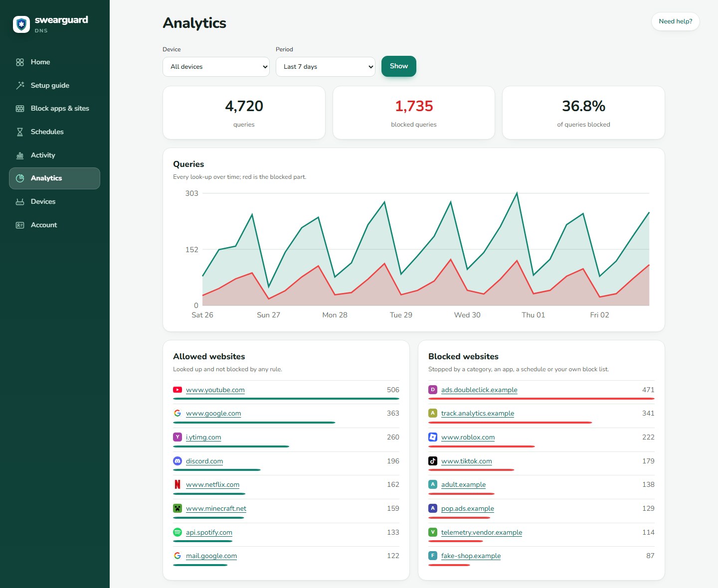Click the 1,735 blocked queries card

tap(414, 113)
